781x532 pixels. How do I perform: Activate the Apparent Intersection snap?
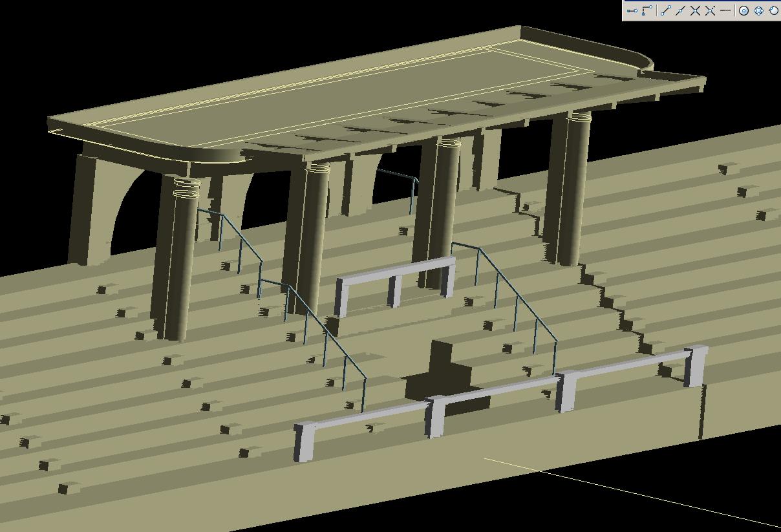point(710,10)
